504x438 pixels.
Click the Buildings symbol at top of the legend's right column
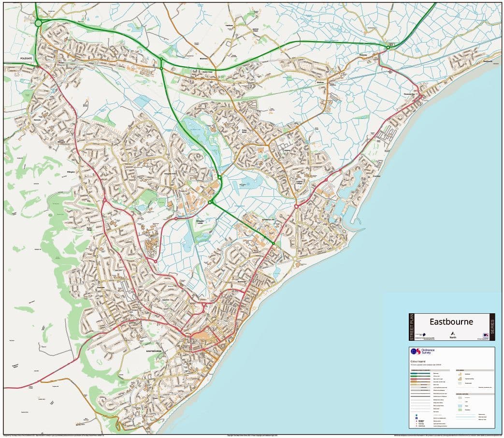pos(460,374)
